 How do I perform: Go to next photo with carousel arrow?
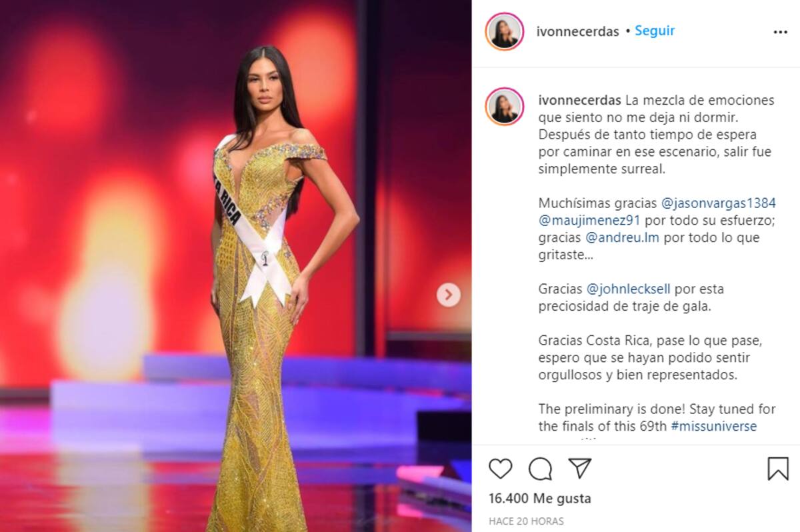[x=449, y=295]
